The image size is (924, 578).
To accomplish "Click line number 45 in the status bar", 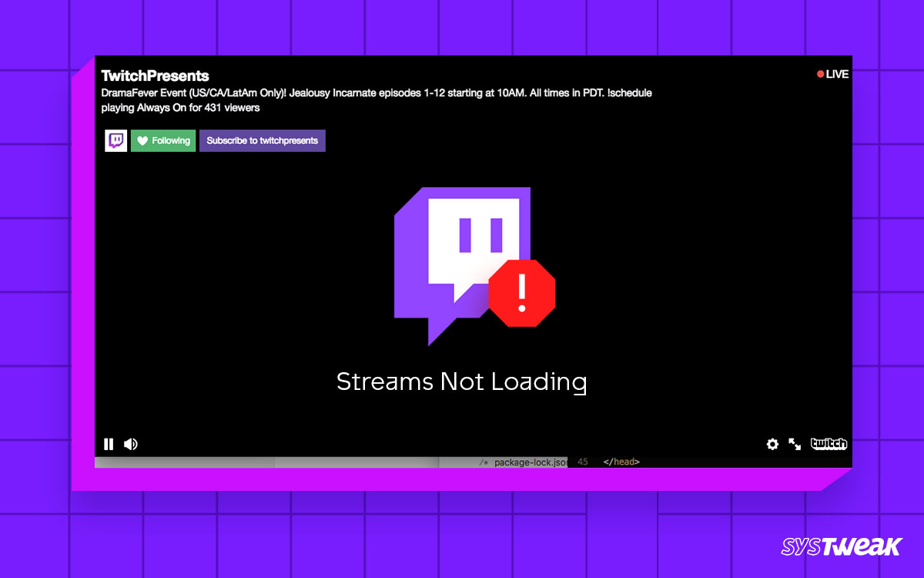I will point(583,461).
